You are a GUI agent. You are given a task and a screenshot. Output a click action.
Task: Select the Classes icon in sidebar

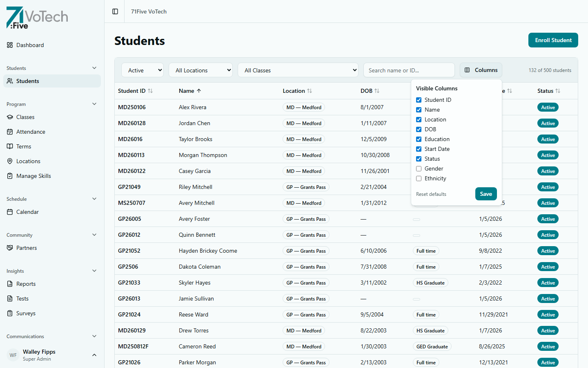[9, 117]
